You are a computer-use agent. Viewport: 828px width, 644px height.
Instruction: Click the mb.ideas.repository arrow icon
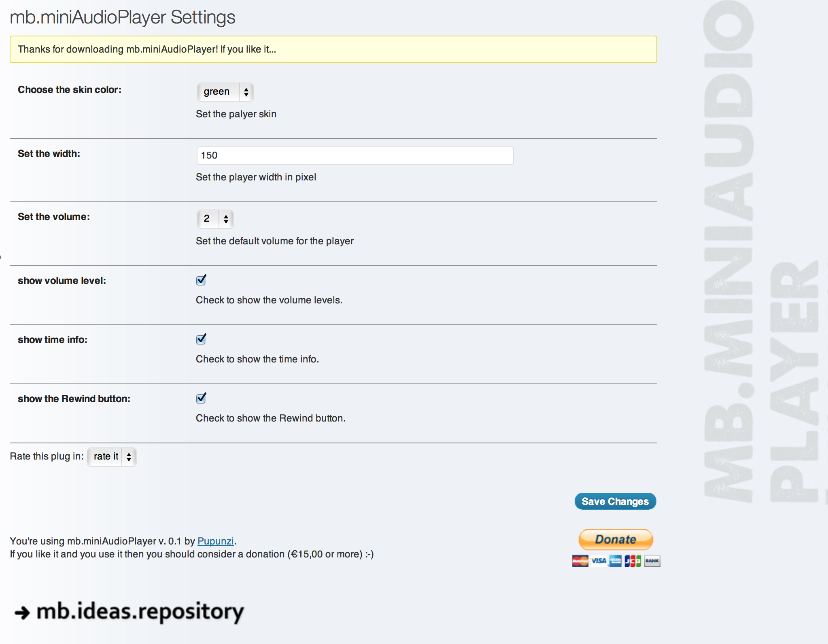(x=22, y=612)
